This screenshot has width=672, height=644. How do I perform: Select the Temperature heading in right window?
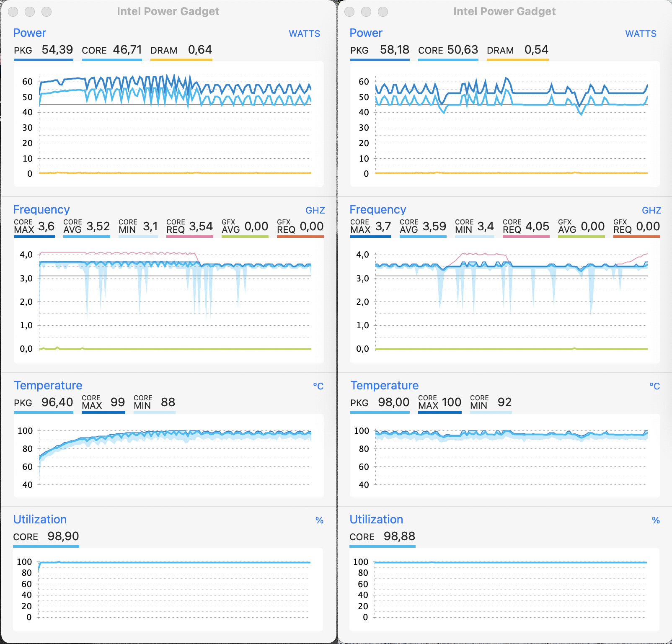point(384,385)
